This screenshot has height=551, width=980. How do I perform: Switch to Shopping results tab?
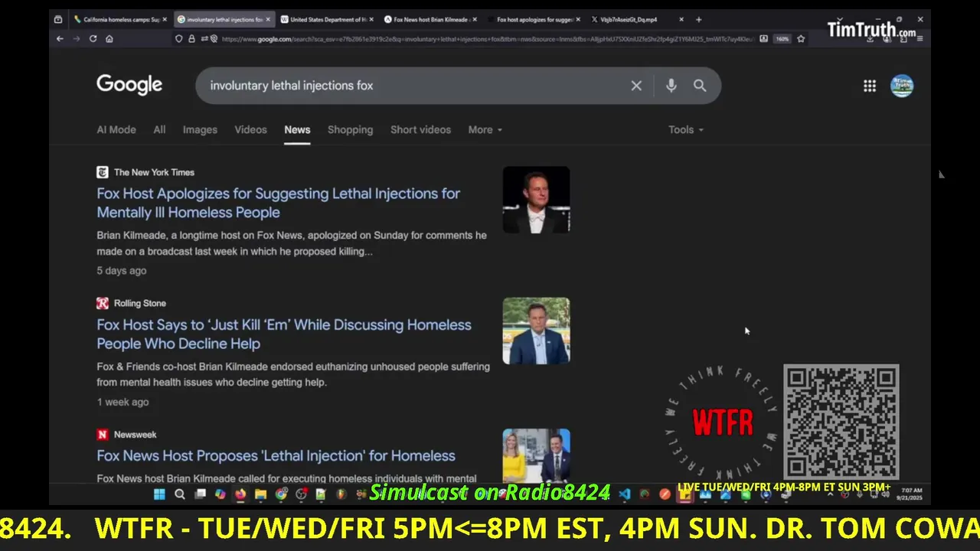pos(350,129)
